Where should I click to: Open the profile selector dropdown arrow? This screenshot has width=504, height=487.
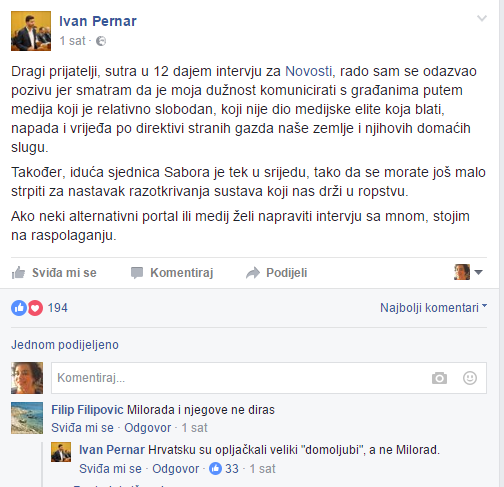click(x=479, y=272)
